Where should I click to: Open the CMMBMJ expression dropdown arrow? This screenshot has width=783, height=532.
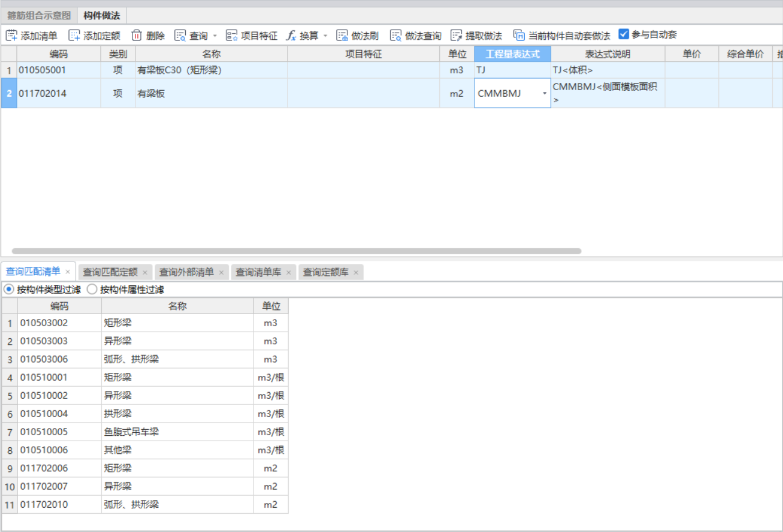point(545,93)
